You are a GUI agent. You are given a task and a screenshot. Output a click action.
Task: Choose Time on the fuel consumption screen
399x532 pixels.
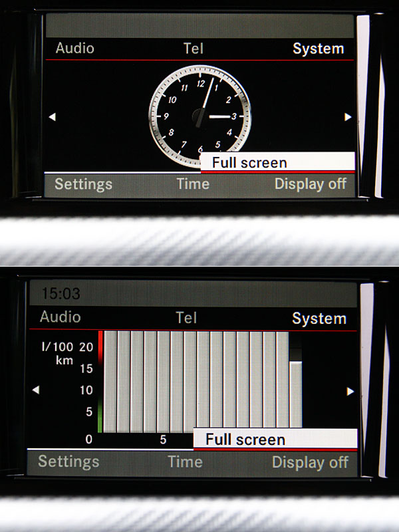185,462
